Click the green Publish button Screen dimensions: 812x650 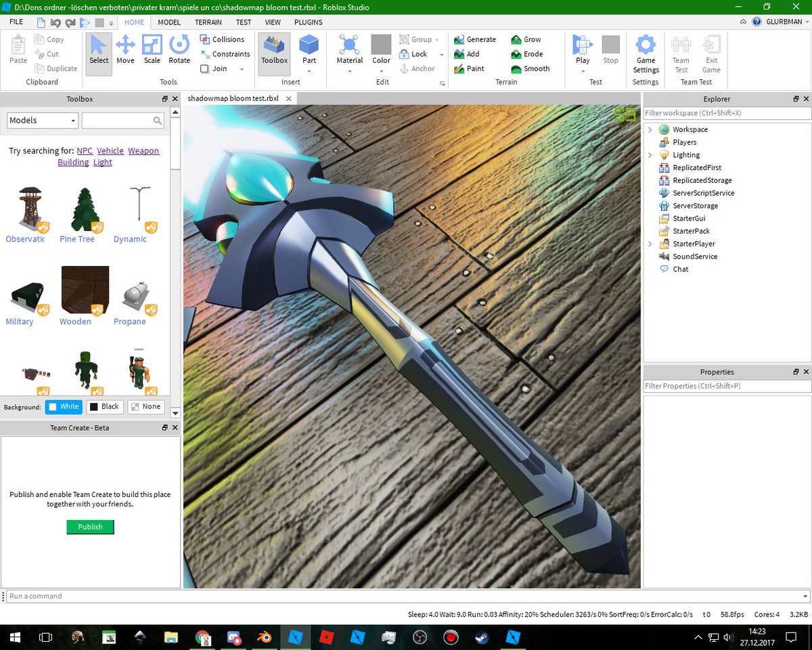[90, 527]
